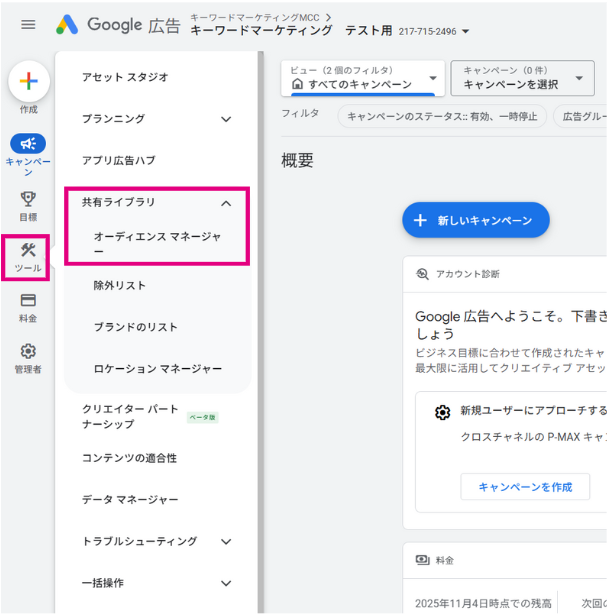
Task: Open the 料金 billing card icon
Action: (28, 301)
